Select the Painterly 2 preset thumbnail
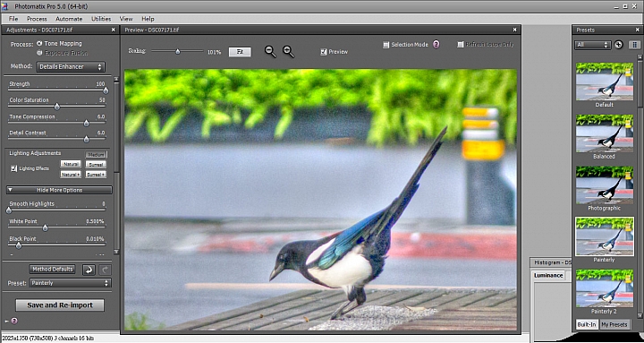The width and height of the screenshot is (644, 343). coord(604,288)
